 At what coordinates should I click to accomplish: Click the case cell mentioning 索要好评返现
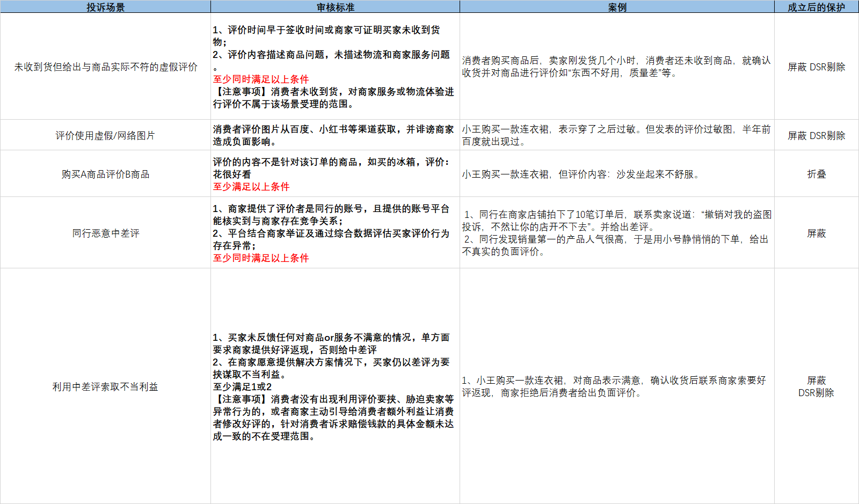tap(617, 386)
